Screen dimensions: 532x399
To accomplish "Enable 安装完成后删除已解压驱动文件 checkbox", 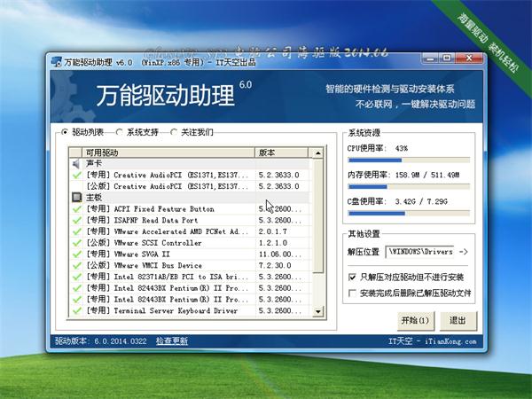I will click(353, 293).
